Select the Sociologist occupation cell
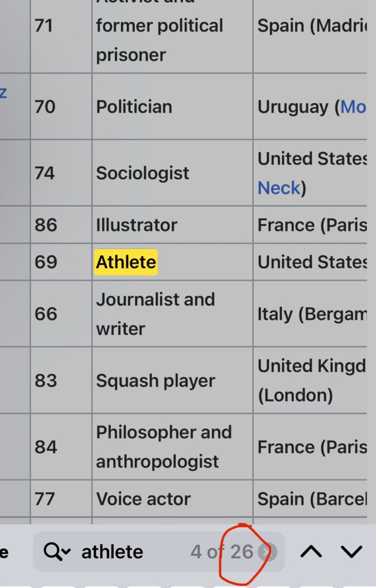The image size is (376, 588). click(x=142, y=173)
